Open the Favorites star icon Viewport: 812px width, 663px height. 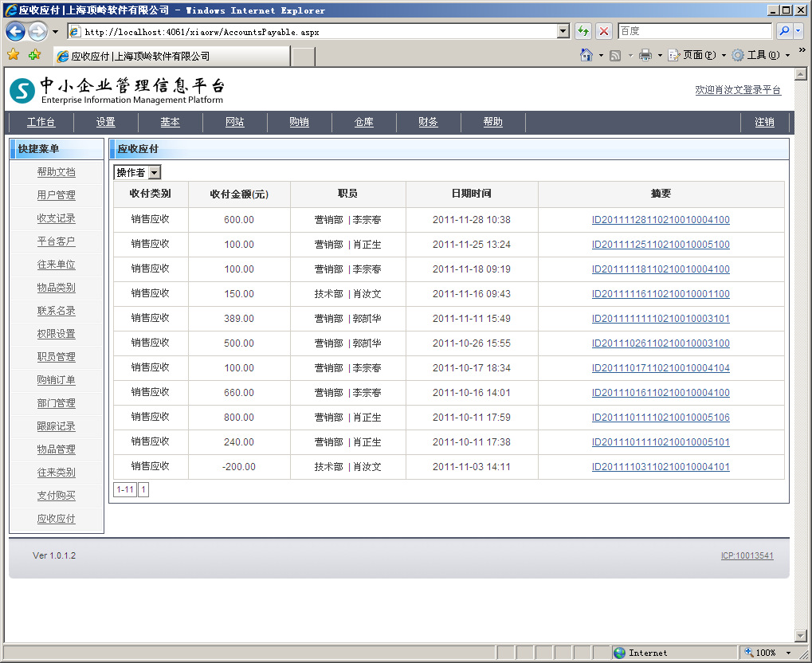click(x=13, y=55)
